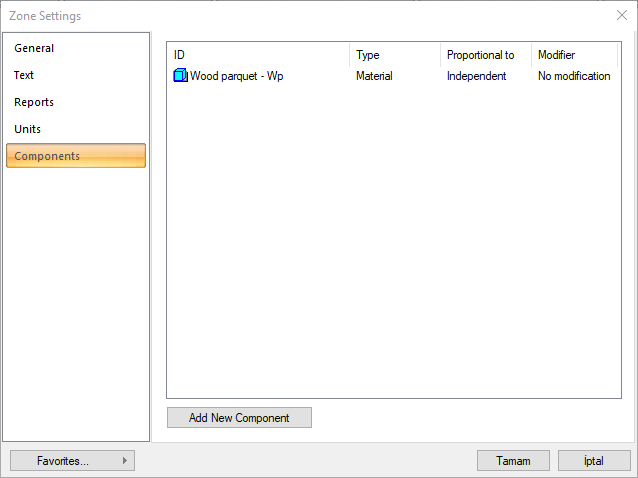Click Add New Component button
Viewport: 638px width, 478px height.
point(239,418)
